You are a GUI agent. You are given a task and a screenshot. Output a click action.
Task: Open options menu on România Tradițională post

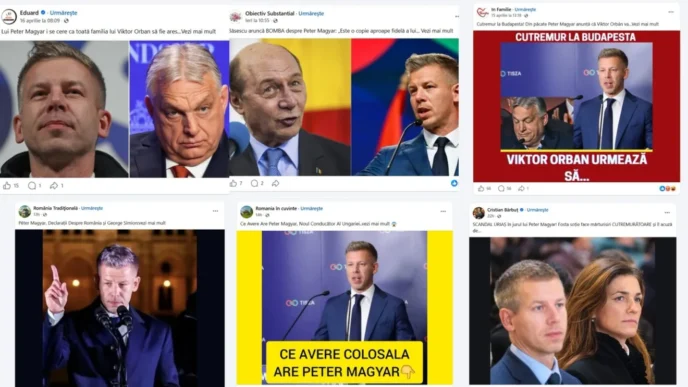(x=215, y=211)
